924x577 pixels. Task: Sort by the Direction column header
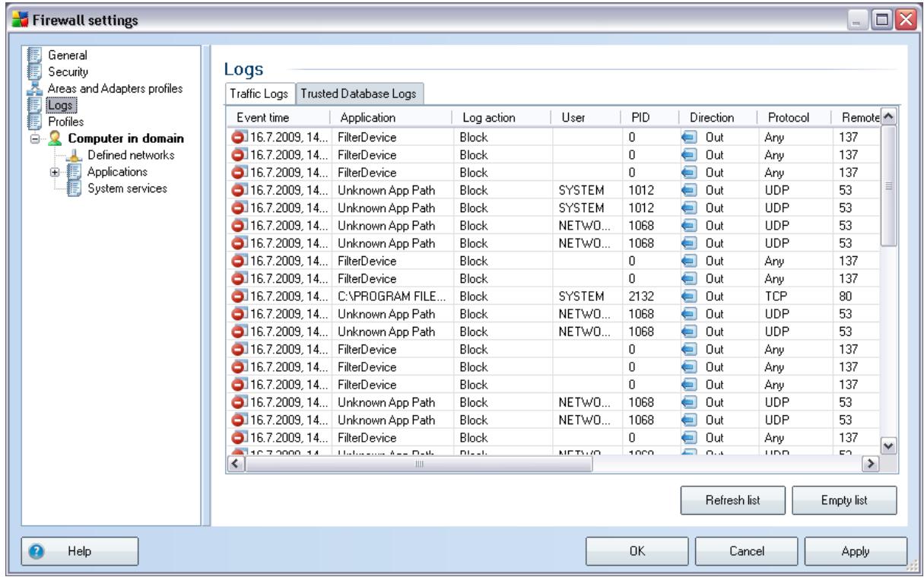click(x=716, y=118)
